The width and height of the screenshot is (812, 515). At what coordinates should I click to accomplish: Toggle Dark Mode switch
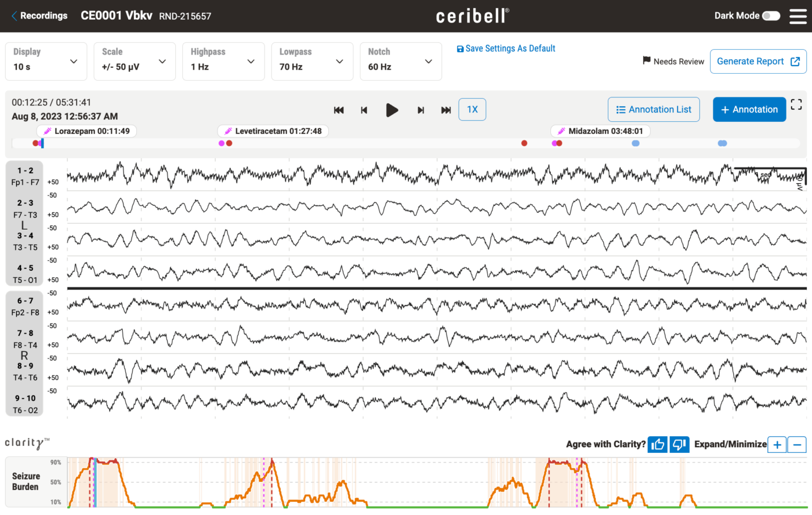click(x=771, y=16)
